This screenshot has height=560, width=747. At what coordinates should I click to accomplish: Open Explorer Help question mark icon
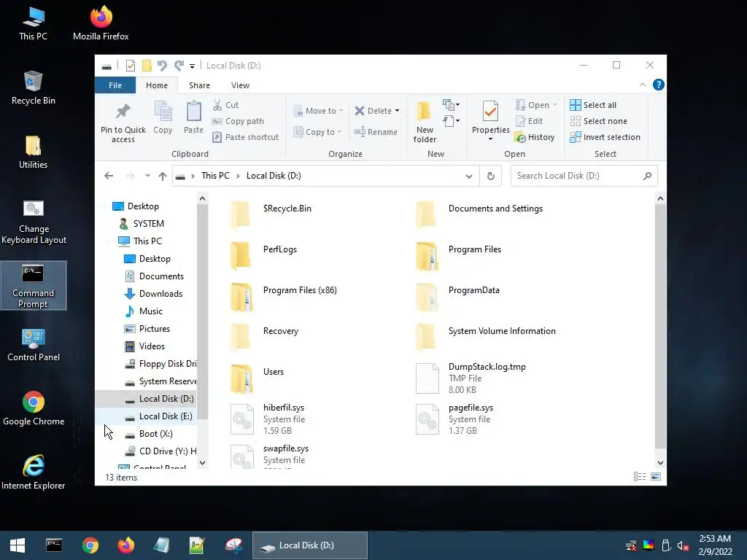coord(659,85)
